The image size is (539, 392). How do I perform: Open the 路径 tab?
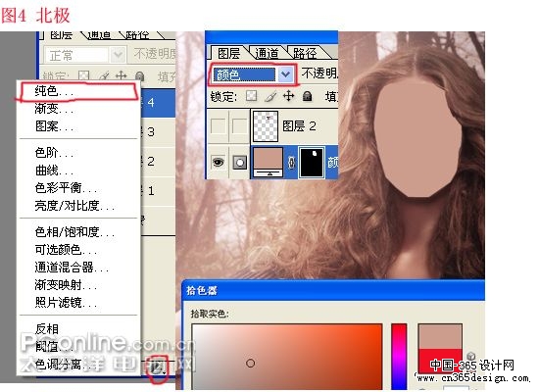point(305,53)
